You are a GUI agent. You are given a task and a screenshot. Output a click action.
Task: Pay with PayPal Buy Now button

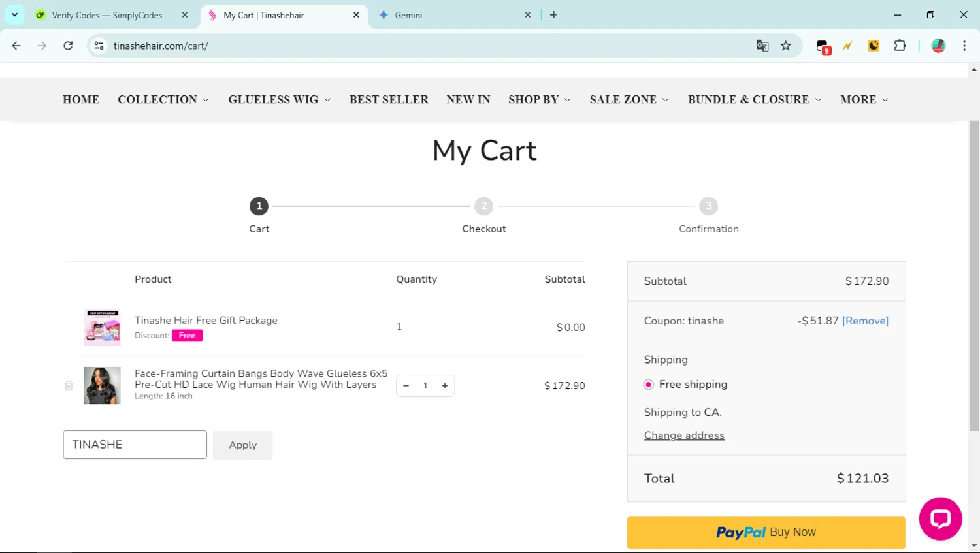coord(766,533)
